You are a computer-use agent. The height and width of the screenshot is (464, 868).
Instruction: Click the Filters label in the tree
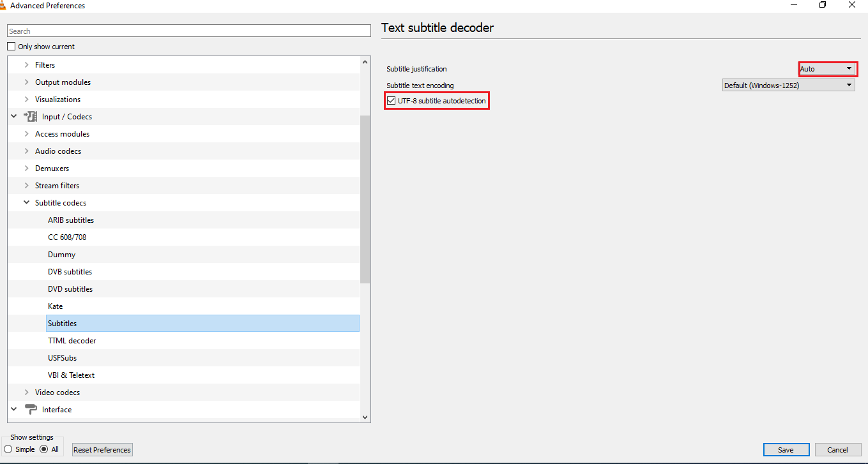click(x=45, y=65)
